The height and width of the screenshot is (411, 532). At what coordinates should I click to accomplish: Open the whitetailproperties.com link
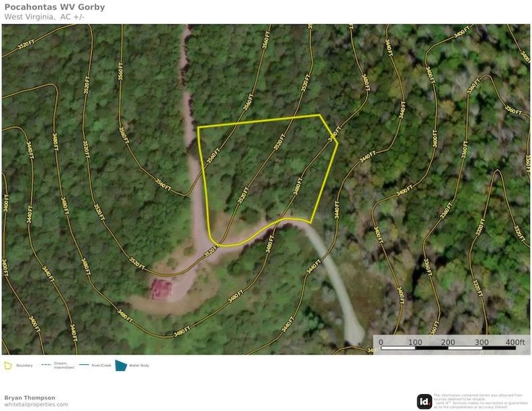[36, 404]
